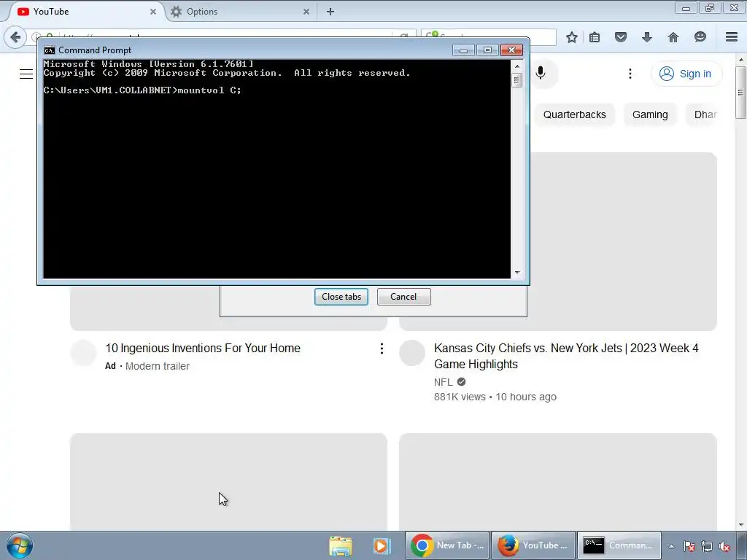
Task: Click the Command Prompt scrollbar thumb
Action: pos(517,80)
